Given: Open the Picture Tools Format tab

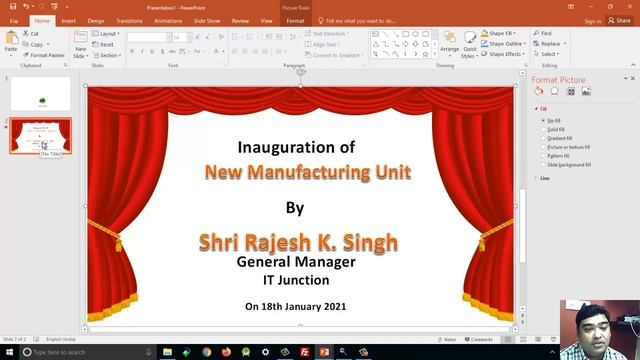Looking at the screenshot, I should click(x=295, y=21).
